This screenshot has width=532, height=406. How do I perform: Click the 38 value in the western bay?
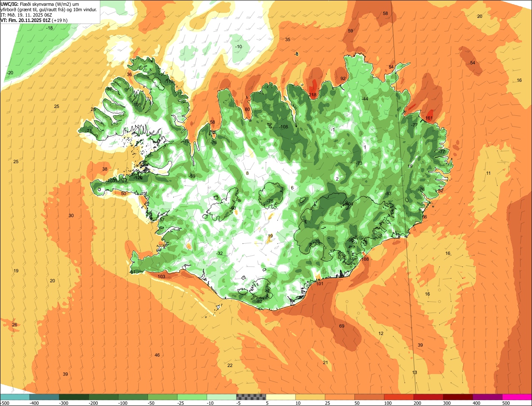[x=105, y=169]
